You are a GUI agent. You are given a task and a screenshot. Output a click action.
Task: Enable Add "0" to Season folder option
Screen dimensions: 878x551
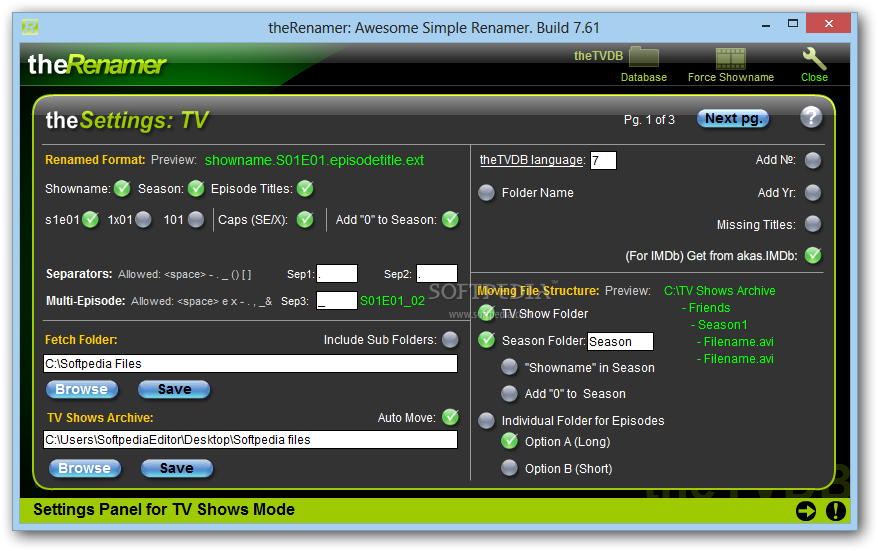[509, 394]
